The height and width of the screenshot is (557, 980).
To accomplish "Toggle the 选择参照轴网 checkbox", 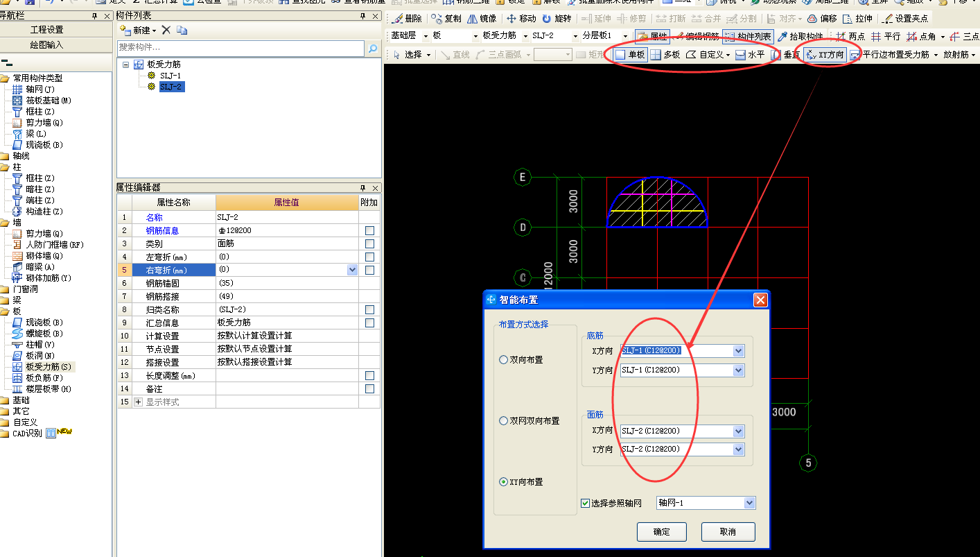I will coord(586,503).
